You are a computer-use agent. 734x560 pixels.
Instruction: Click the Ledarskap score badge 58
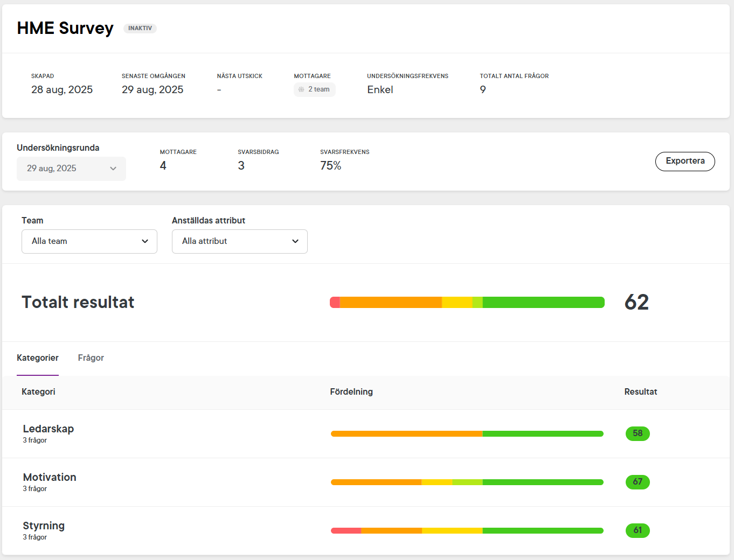point(638,433)
